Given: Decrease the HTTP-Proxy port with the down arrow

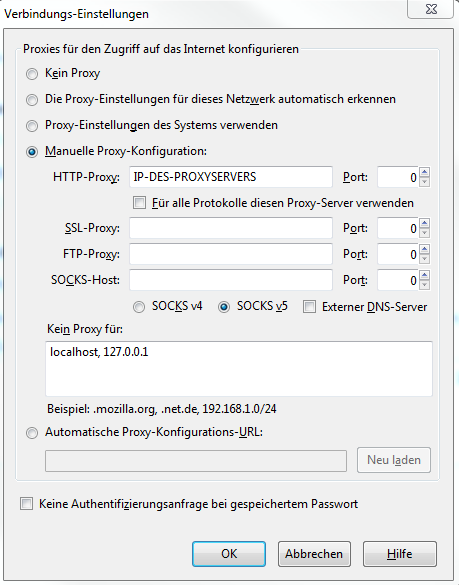Looking at the screenshot, I should coord(425,182).
